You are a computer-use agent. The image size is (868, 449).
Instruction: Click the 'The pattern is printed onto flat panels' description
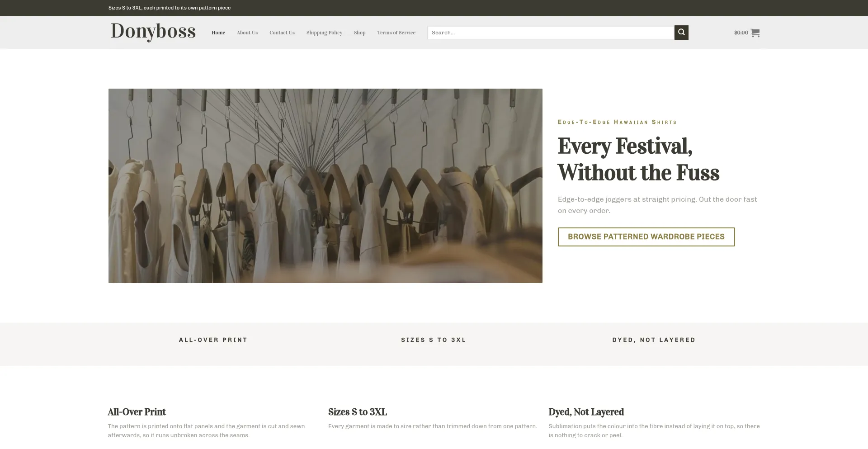point(206,431)
